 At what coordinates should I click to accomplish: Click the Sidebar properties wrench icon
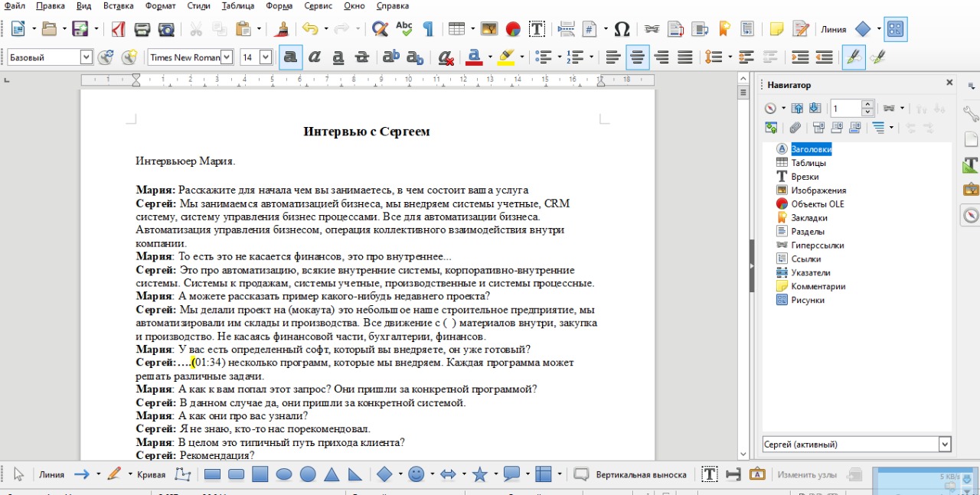click(970, 114)
